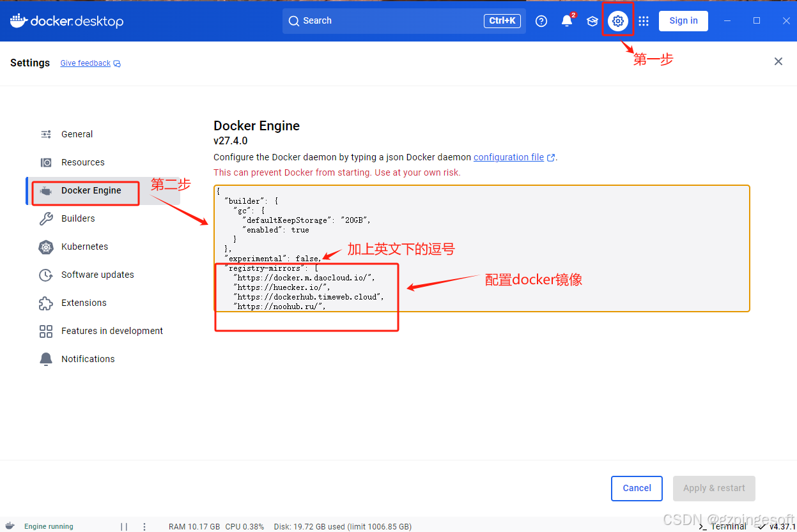797x532 pixels.
Task: Go to Features in development
Action: (103, 331)
